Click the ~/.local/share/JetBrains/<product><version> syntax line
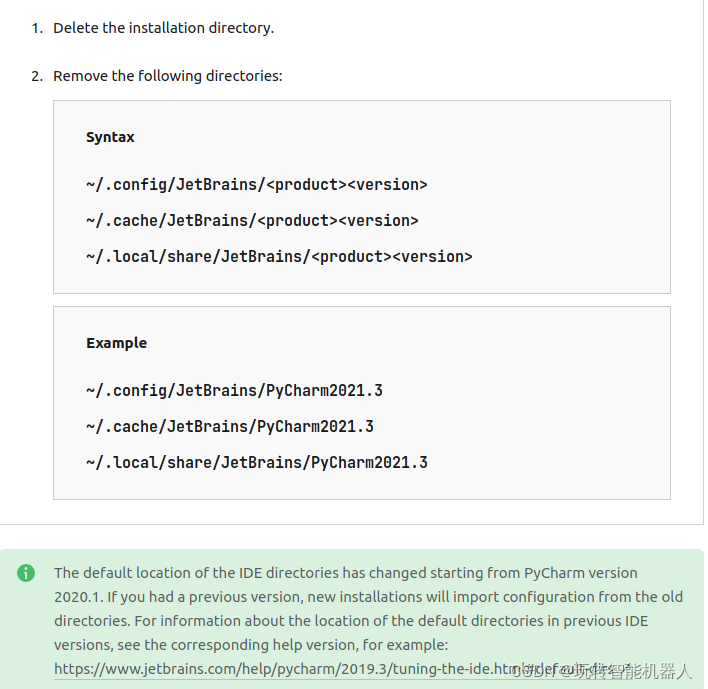 [x=279, y=257]
